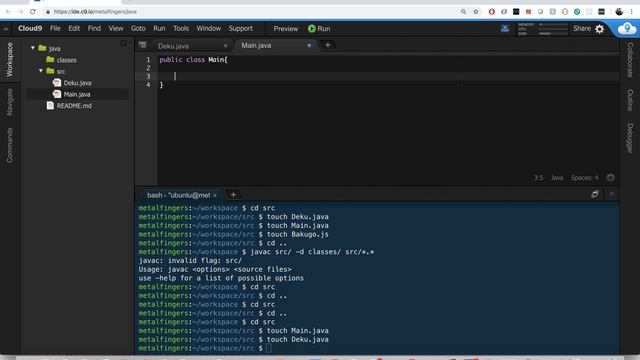The width and height of the screenshot is (640, 360).
Task: Open the Chrome three-dot menu
Action: click(x=631, y=11)
